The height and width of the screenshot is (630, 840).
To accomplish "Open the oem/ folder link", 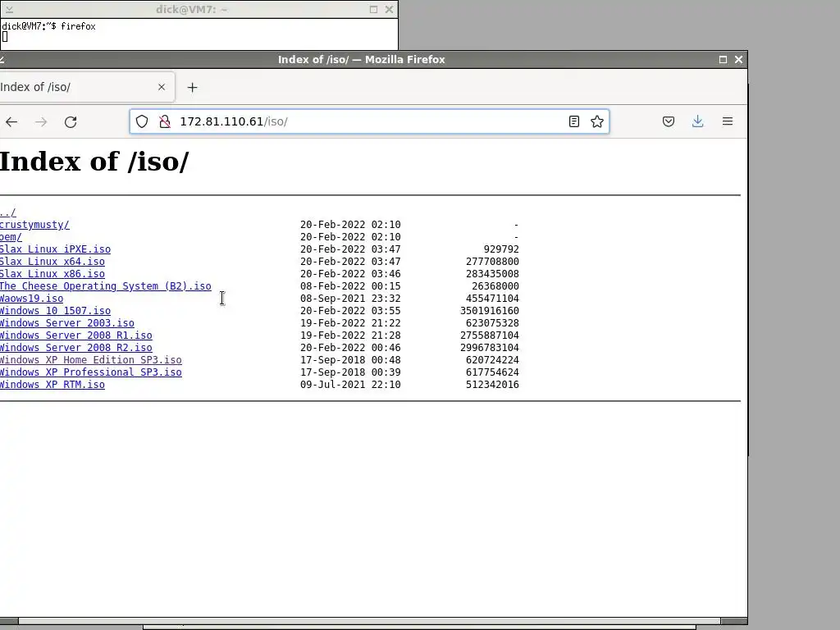I will tap(11, 237).
